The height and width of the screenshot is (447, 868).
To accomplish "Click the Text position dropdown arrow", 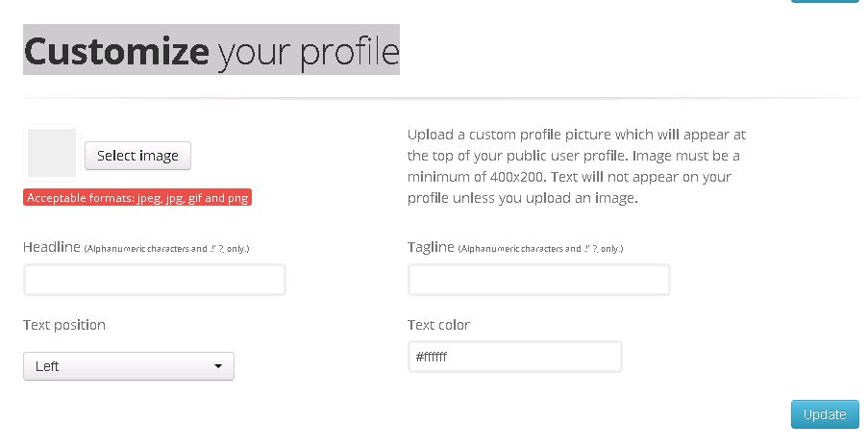I will [x=218, y=366].
